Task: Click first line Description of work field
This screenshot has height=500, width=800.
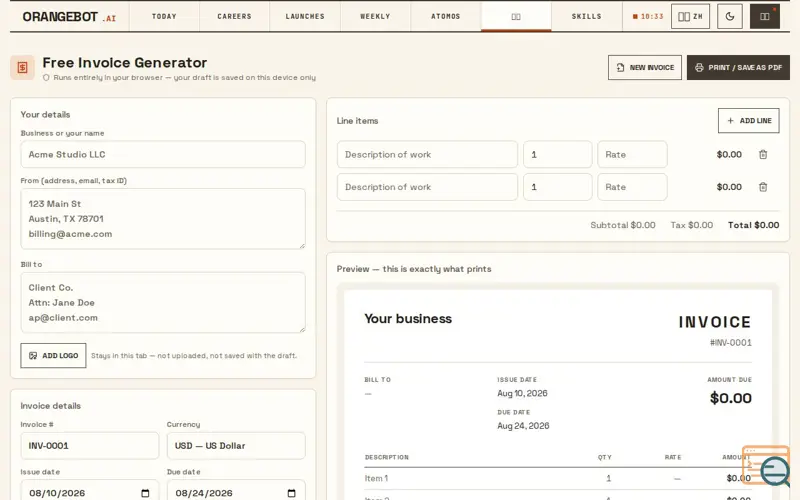Action: 427,154
